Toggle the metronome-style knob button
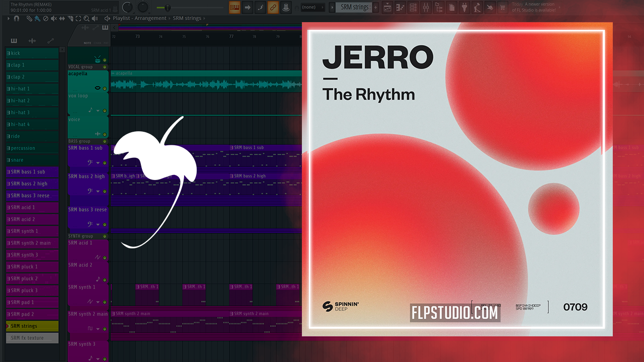Image resolution: width=644 pixels, height=362 pixels. (286, 7)
